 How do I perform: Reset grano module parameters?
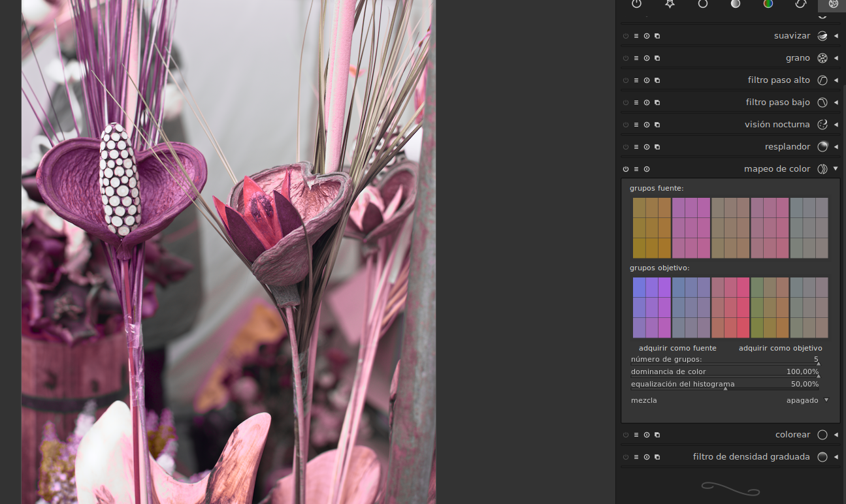click(647, 58)
